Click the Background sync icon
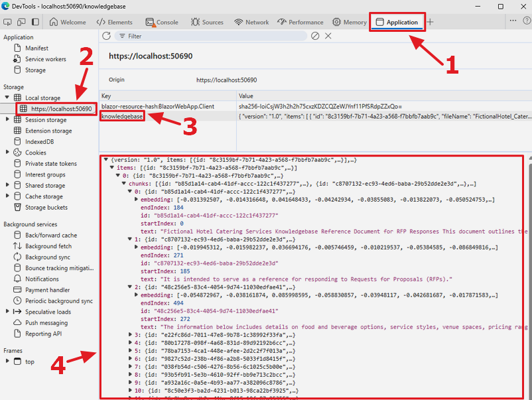The height and width of the screenshot is (400, 532). click(x=17, y=257)
